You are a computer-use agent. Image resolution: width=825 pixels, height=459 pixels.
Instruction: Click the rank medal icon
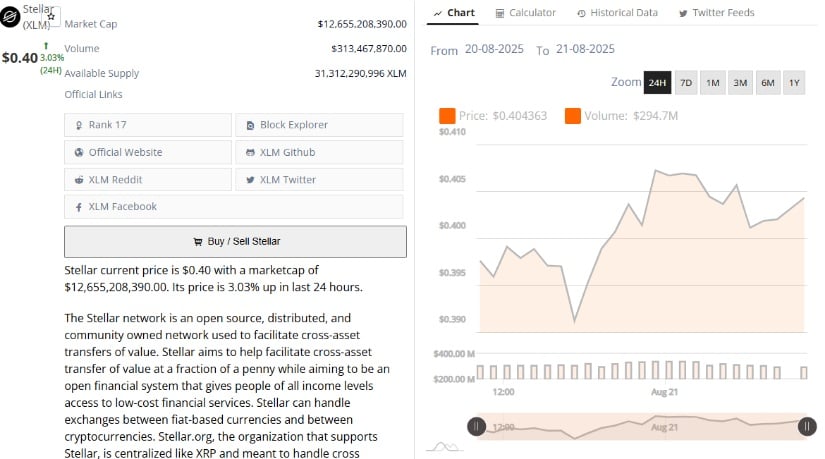click(79, 125)
